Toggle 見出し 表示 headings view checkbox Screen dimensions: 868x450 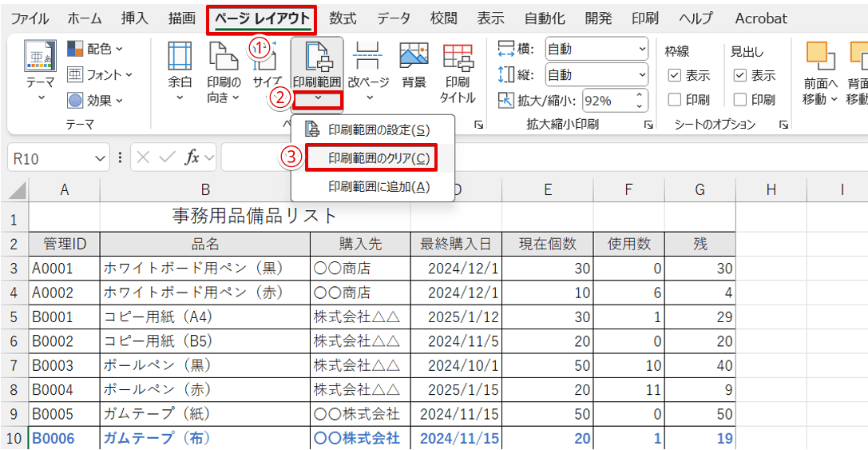(x=739, y=76)
